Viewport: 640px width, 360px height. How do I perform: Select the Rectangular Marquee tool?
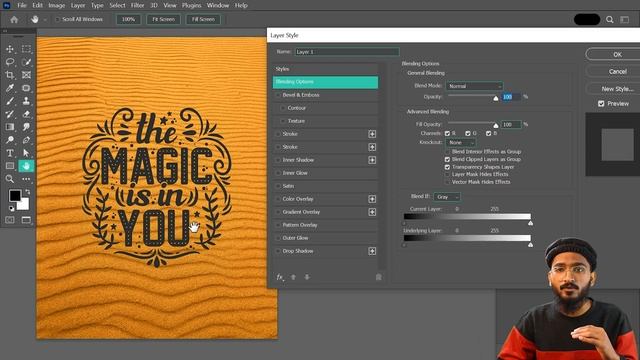pos(26,49)
